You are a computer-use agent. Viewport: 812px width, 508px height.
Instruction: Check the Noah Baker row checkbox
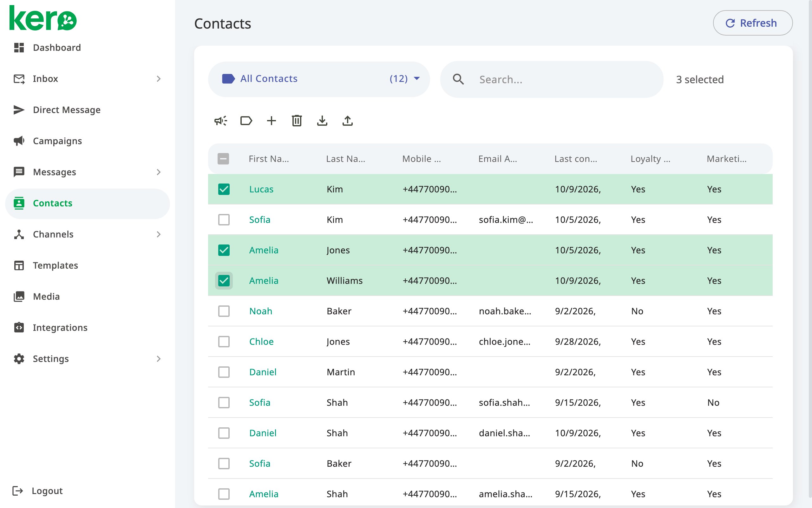224,311
